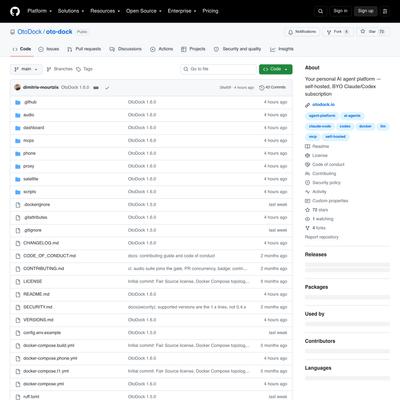Open the Pricing page
400x400 pixels.
[210, 11]
